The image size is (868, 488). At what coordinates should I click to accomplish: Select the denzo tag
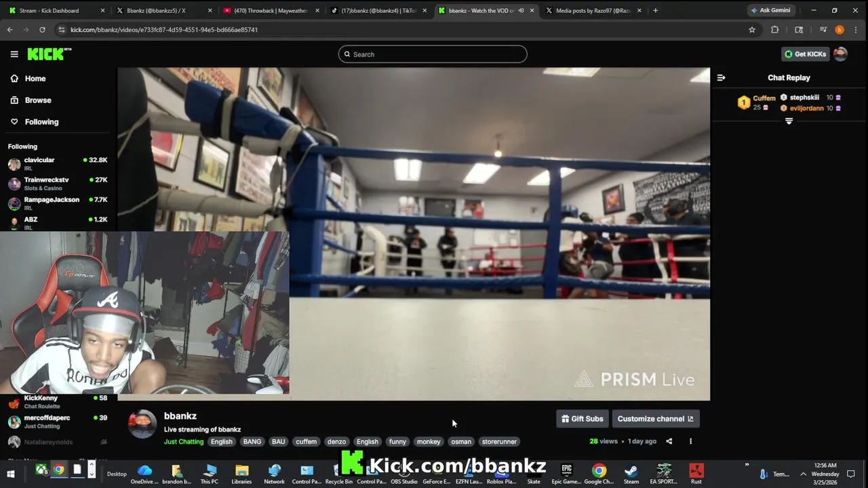pos(337,442)
